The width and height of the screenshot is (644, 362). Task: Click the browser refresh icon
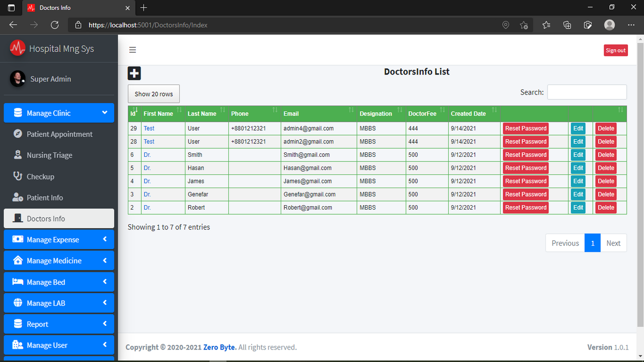(x=55, y=25)
